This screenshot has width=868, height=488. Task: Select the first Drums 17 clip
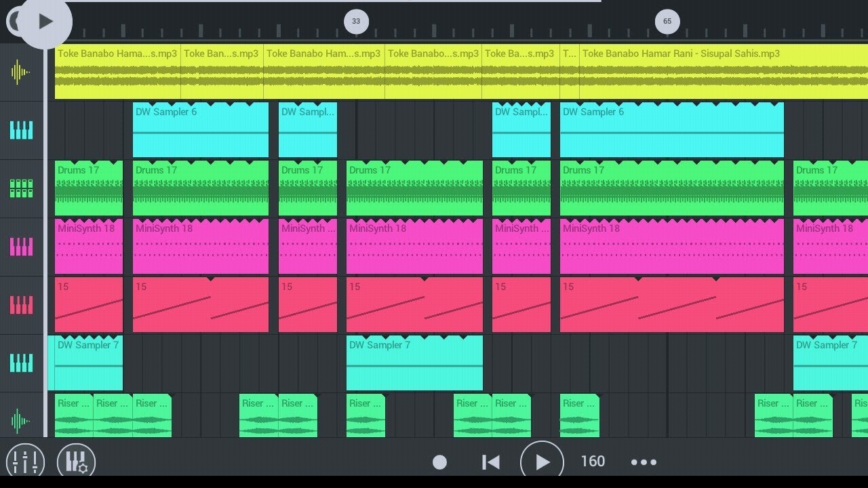pyautogui.click(x=89, y=188)
